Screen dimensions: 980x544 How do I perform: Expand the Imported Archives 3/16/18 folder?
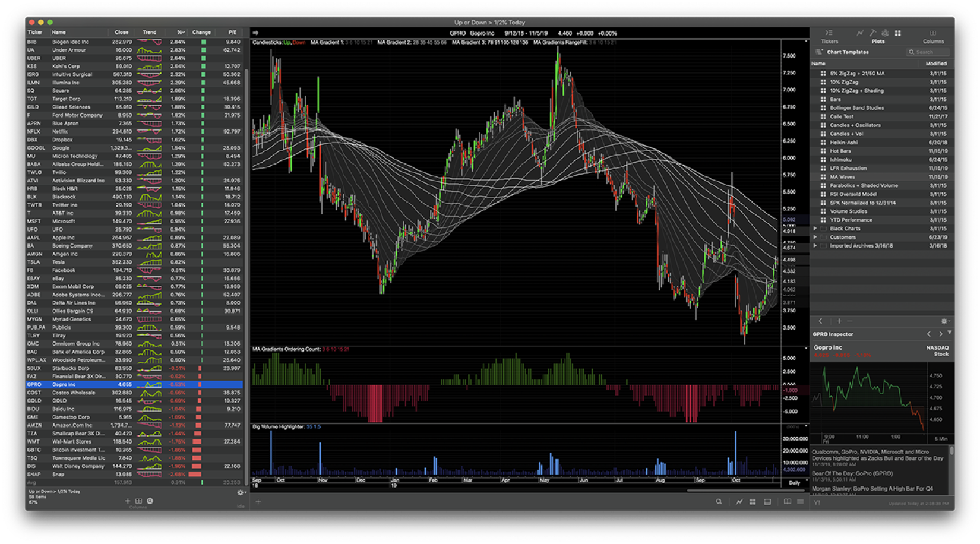[815, 245]
